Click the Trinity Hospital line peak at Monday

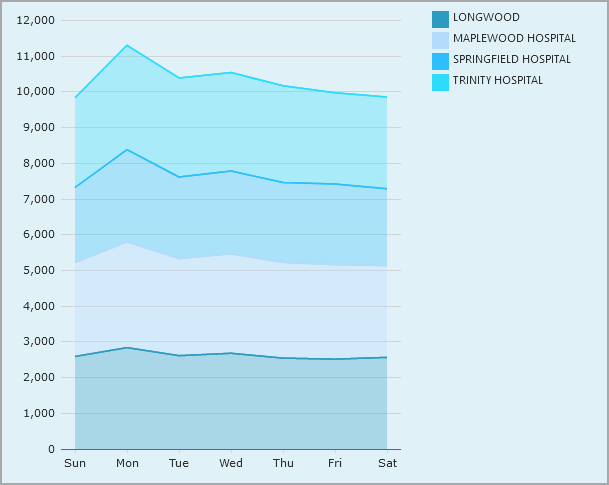(x=127, y=45)
